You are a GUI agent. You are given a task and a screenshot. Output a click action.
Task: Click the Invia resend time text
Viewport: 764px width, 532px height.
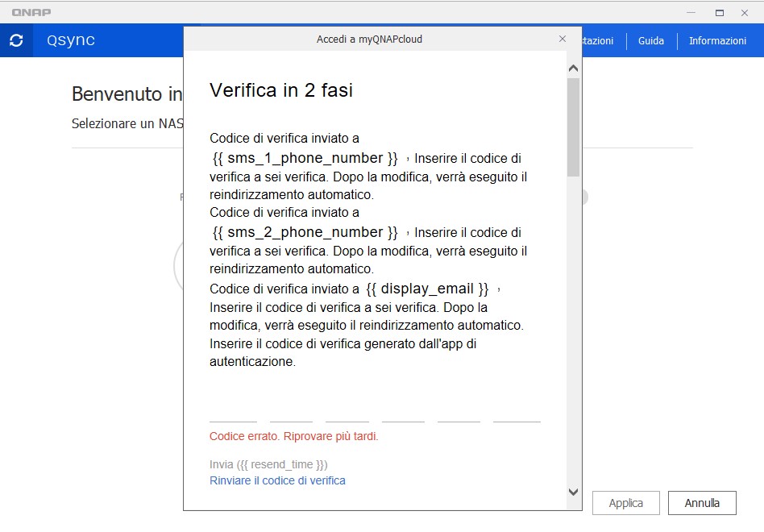268,464
